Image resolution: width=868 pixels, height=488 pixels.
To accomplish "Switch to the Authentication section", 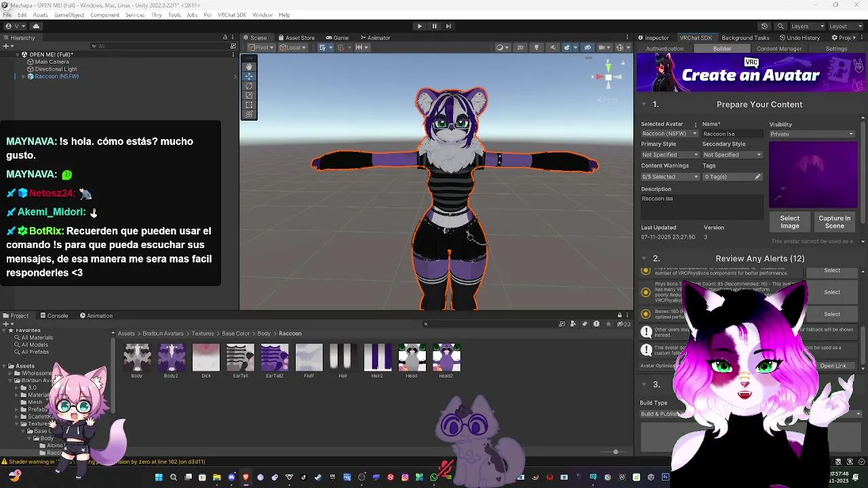I will point(665,49).
